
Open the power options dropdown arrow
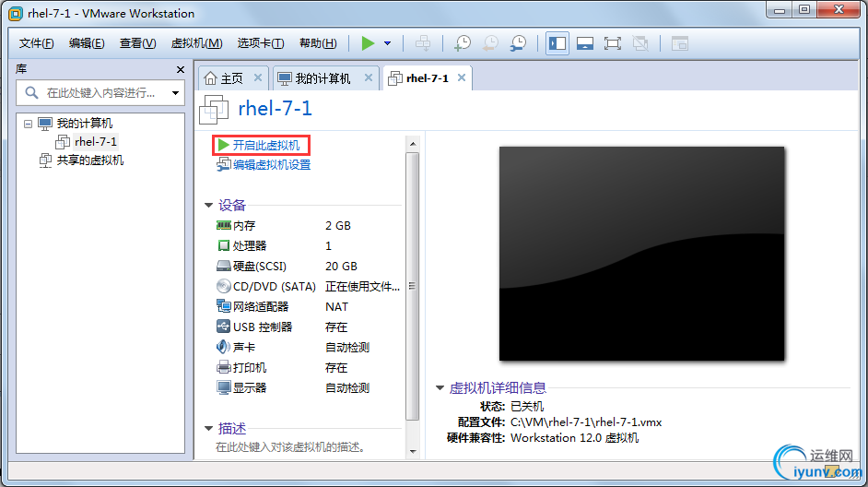(x=388, y=43)
